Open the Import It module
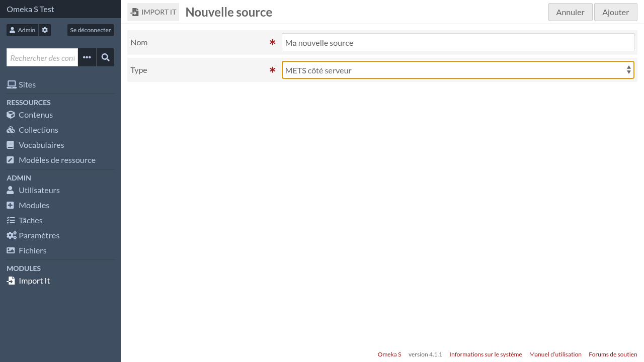Screen dimensions: 644x362 tap(34, 281)
